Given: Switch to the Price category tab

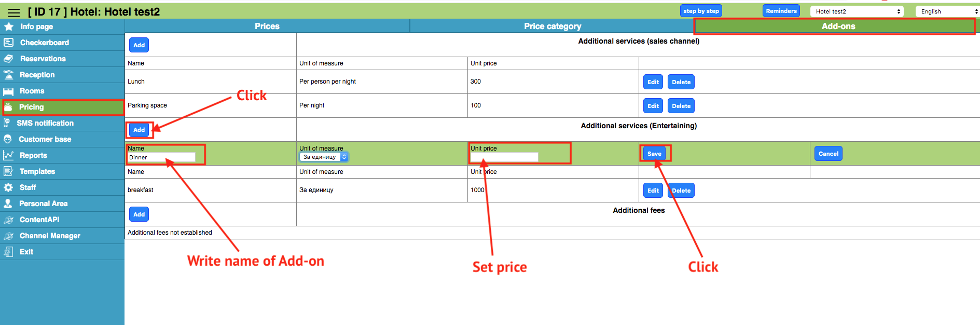Looking at the screenshot, I should (x=552, y=26).
